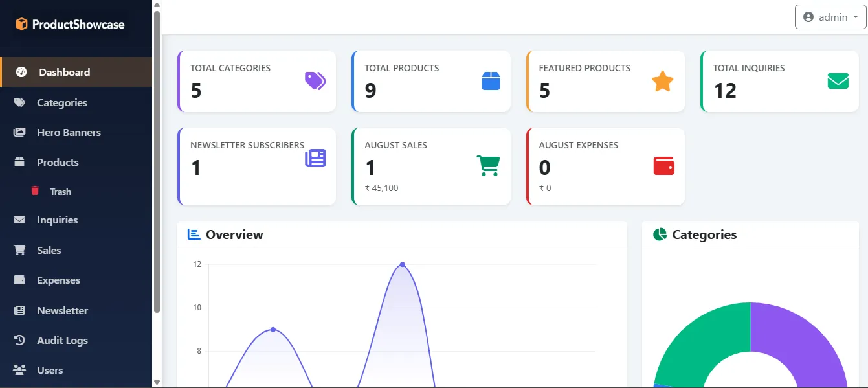The image size is (868, 388).
Task: Click the red Trash bin sidebar icon
Action: [x=35, y=191]
